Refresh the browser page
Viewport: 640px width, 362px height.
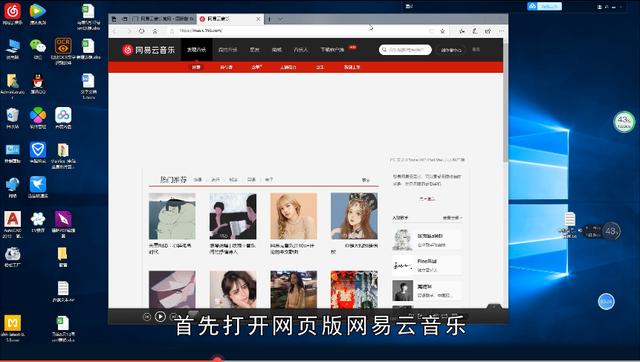(x=142, y=31)
